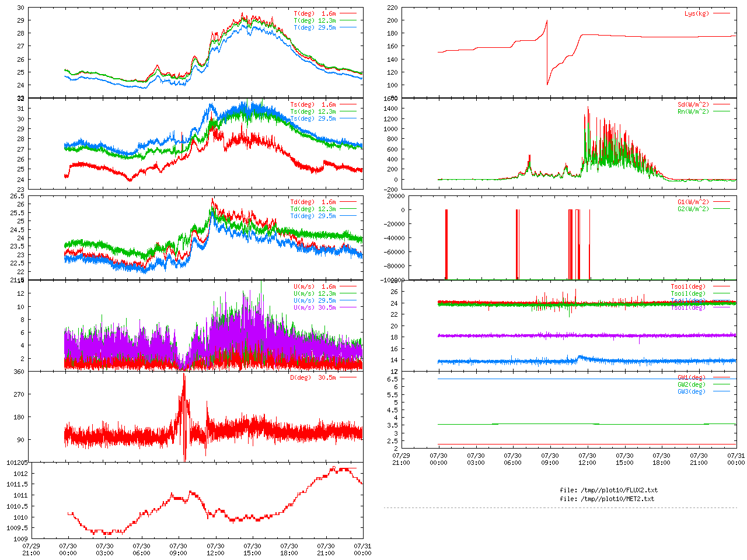
Task: Click the purple line sample beside 'U(m/s) 30.5m'
Action: click(348, 307)
